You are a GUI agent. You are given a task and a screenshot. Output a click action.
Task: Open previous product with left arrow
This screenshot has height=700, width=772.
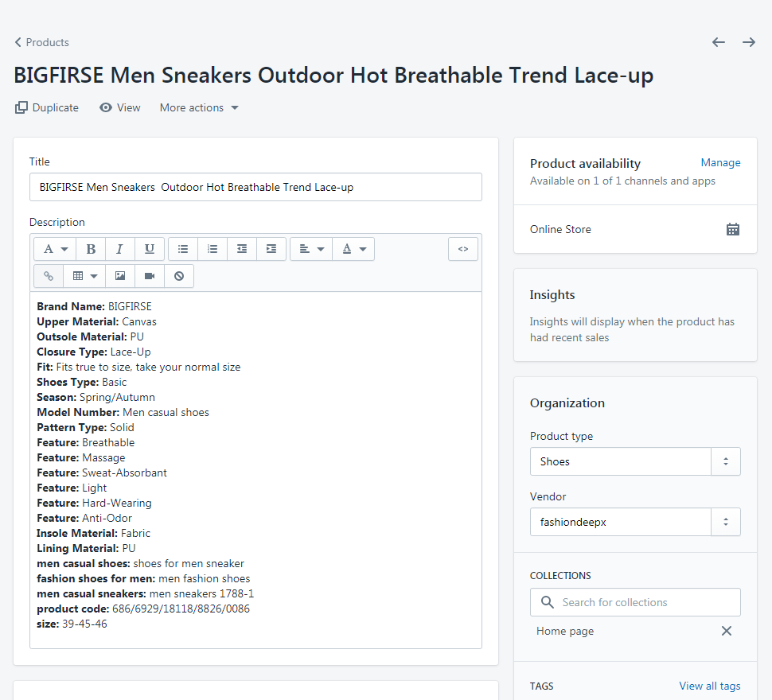(719, 42)
